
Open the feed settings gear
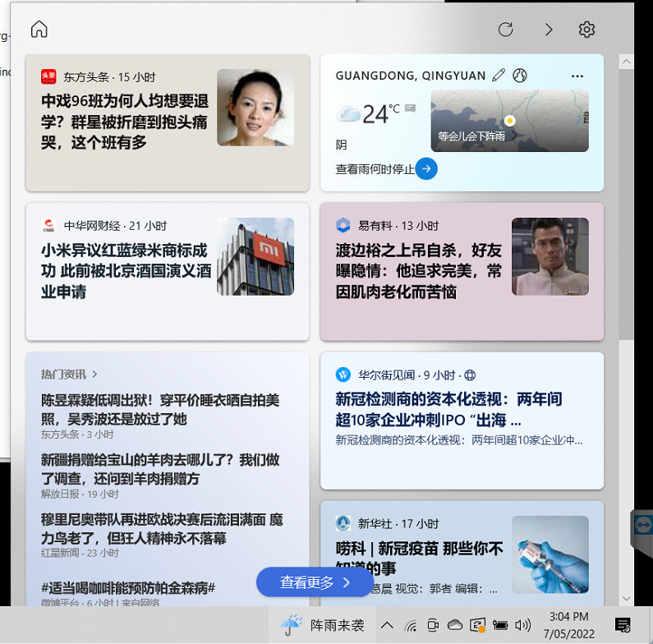[x=586, y=30]
